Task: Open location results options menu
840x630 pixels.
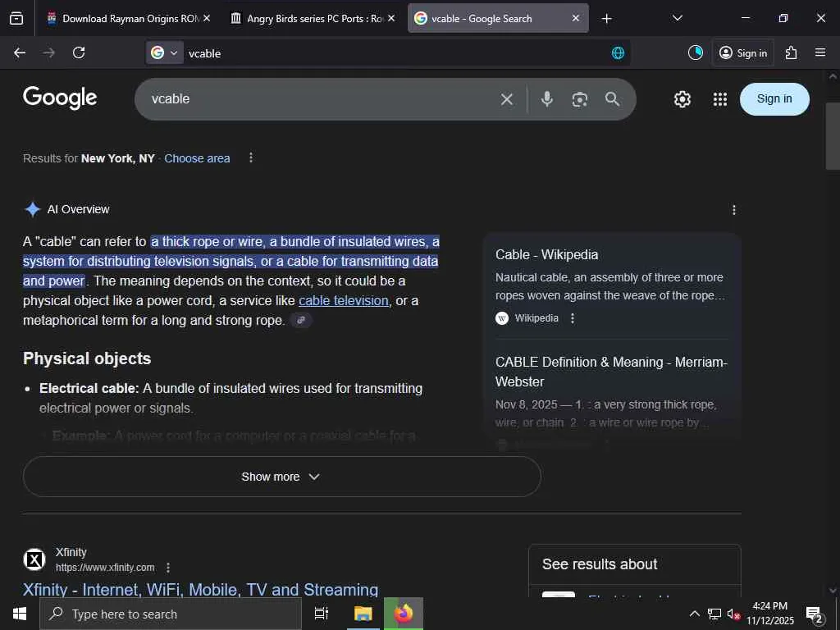Action: coord(251,157)
